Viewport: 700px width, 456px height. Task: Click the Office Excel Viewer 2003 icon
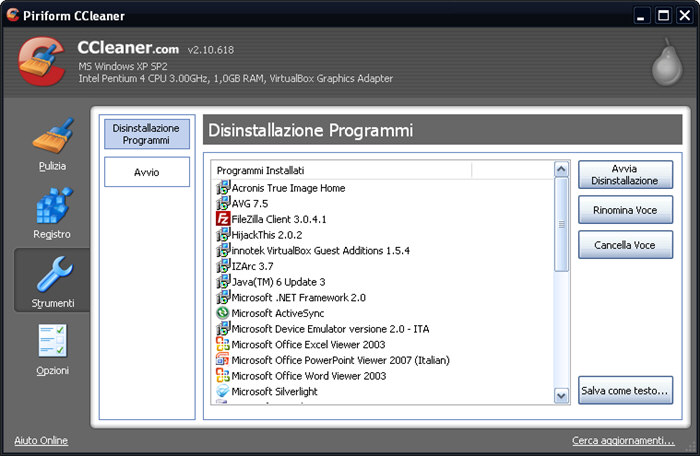222,344
